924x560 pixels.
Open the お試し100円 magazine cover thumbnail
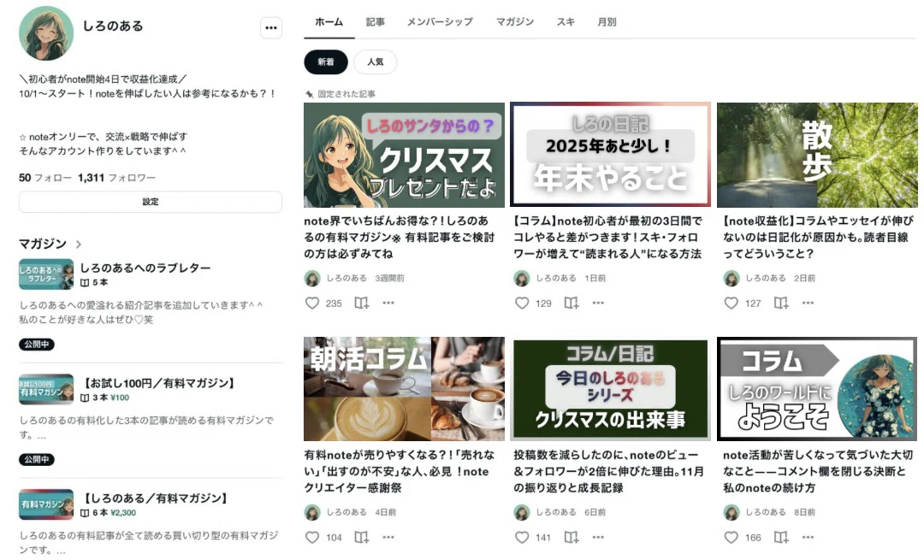click(46, 389)
